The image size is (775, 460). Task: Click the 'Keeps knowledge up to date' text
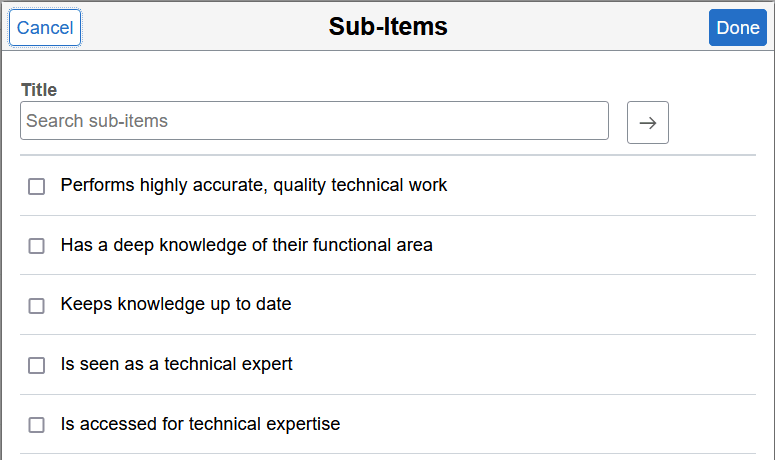coord(176,304)
